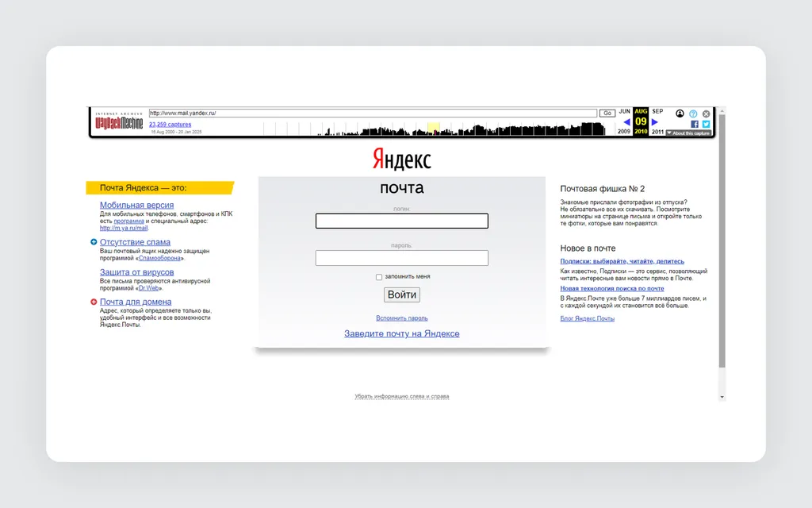Jump to year 2009 capture
This screenshot has width=812, height=508.
tap(624, 132)
